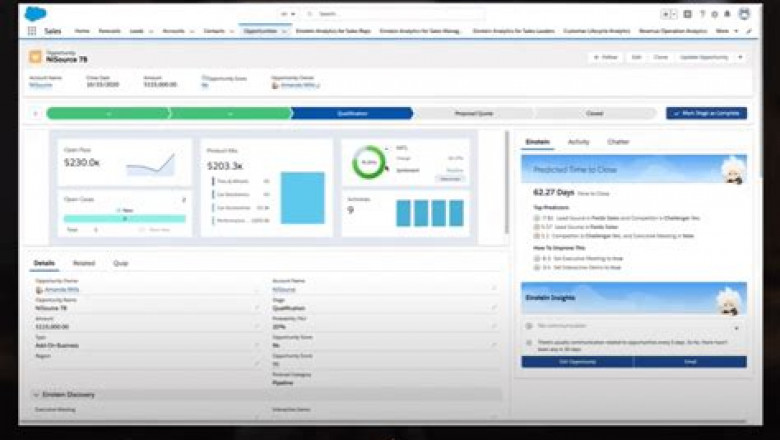Image resolution: width=780 pixels, height=440 pixels.
Task: Click Mark Stage as Complete button
Action: tap(706, 113)
